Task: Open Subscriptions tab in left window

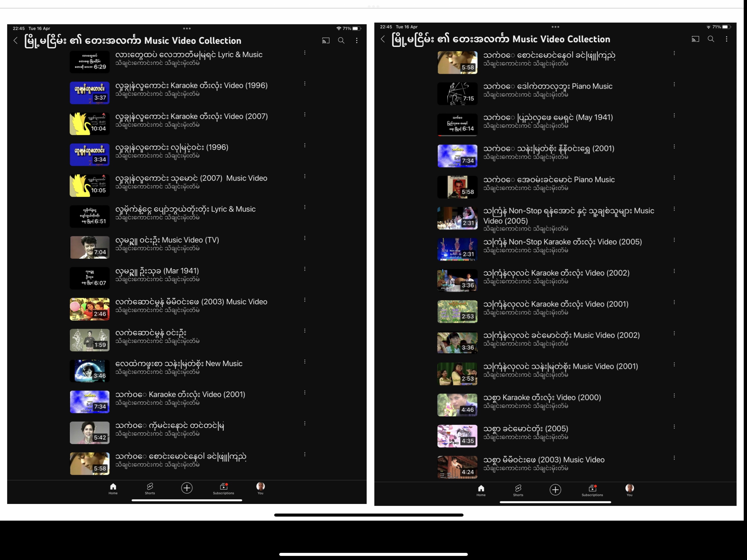Action: coord(223,488)
